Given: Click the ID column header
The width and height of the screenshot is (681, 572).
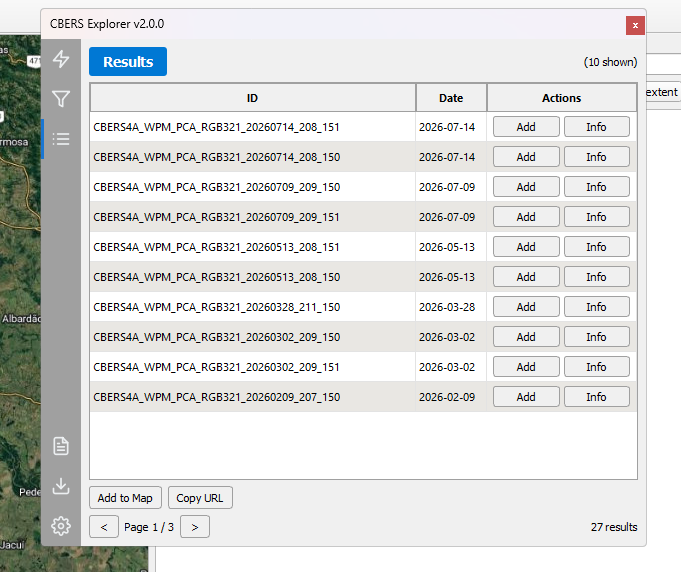Looking at the screenshot, I should [252, 98].
